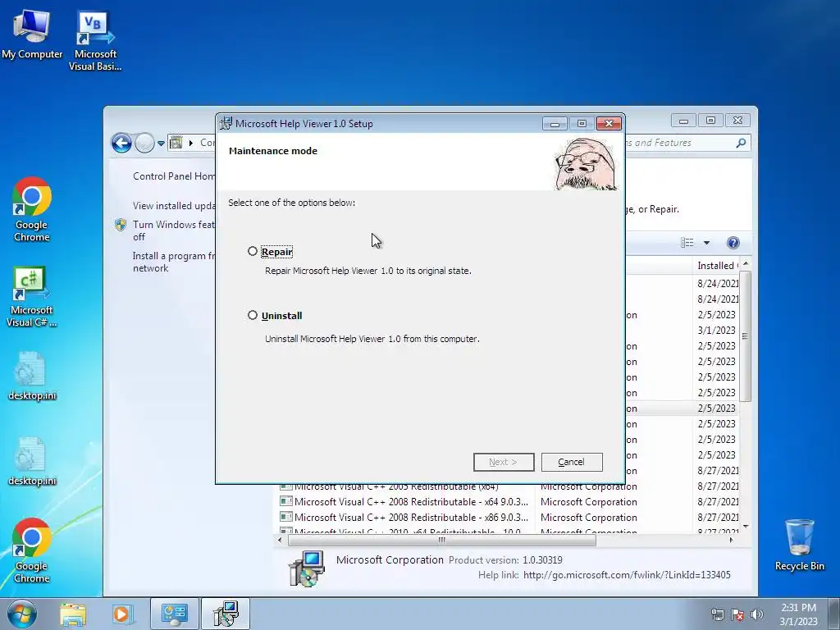Click the volume speaker tray icon
Image resolution: width=840 pixels, height=630 pixels.
(x=757, y=614)
